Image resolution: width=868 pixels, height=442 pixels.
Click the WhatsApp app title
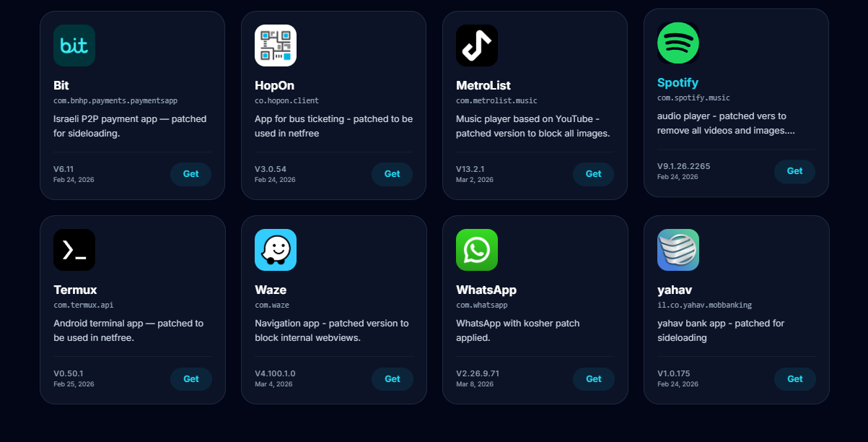(486, 290)
